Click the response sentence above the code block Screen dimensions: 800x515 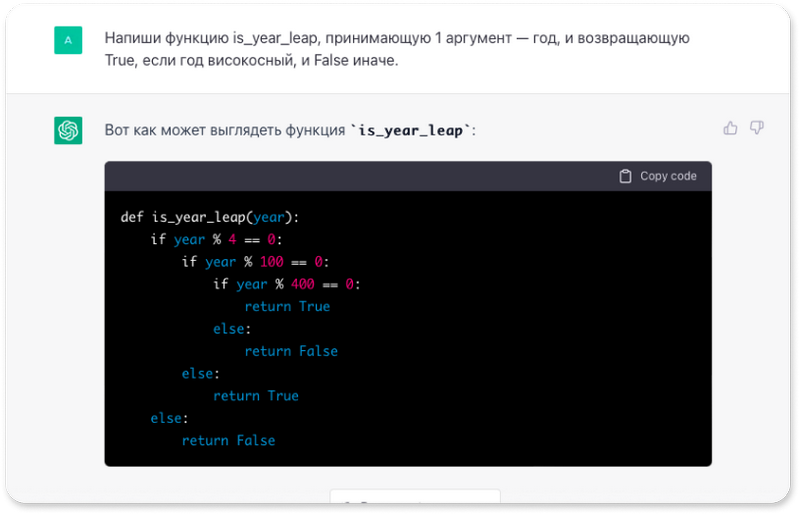point(290,130)
